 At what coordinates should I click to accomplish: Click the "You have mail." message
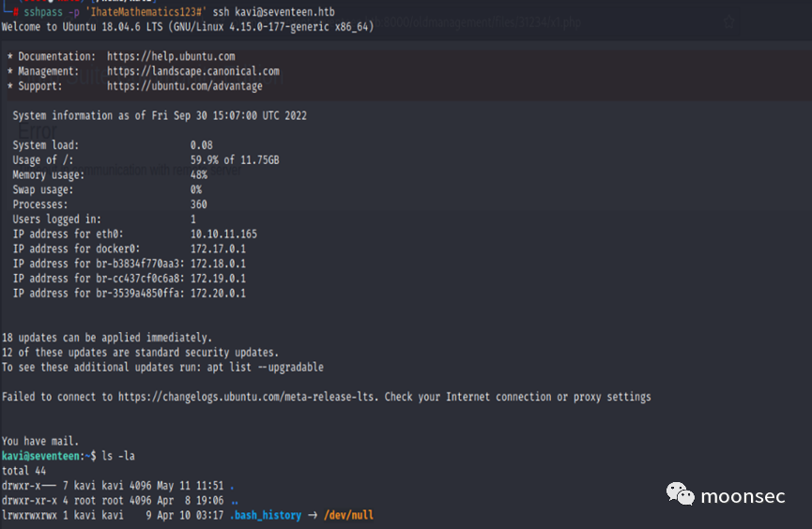point(40,441)
